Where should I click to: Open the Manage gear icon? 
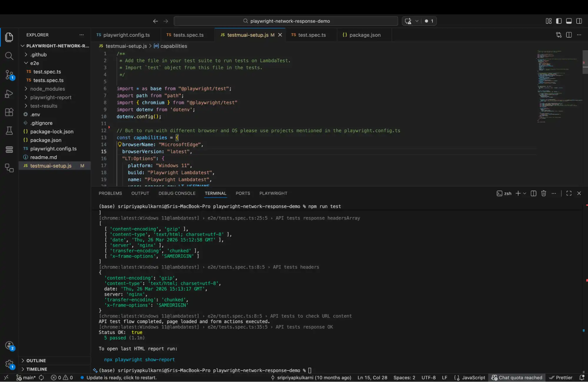click(9, 364)
